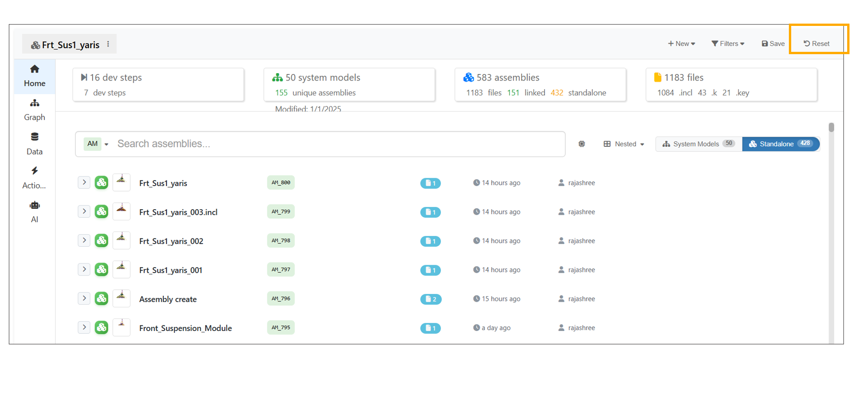The width and height of the screenshot is (868, 418).
Task: Open the Graph view in sidebar
Action: click(x=35, y=110)
